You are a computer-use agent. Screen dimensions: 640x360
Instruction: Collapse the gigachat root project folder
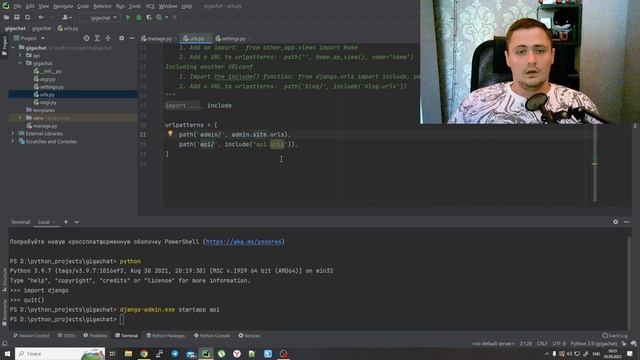click(13, 48)
